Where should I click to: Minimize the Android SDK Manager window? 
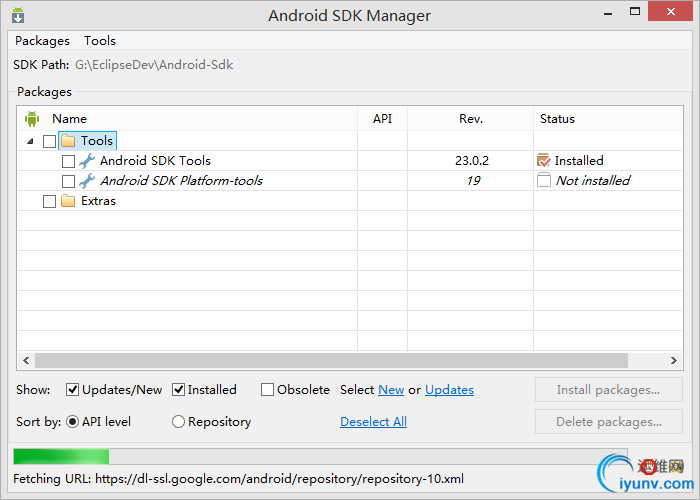point(608,12)
